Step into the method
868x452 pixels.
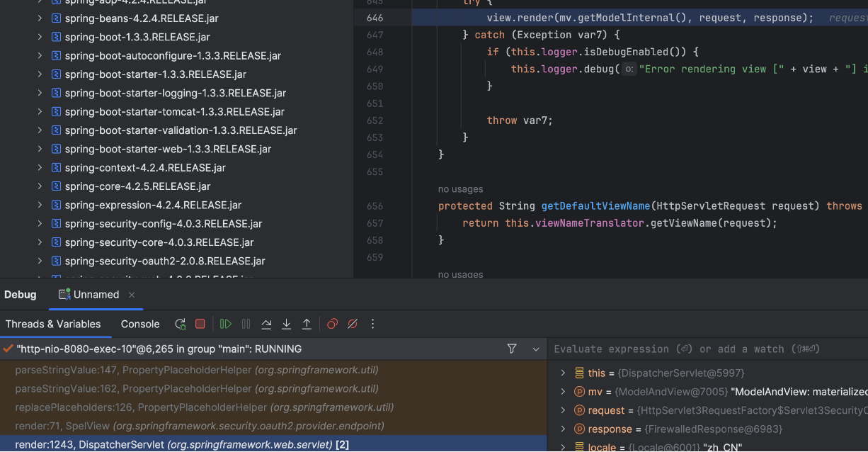pos(286,324)
